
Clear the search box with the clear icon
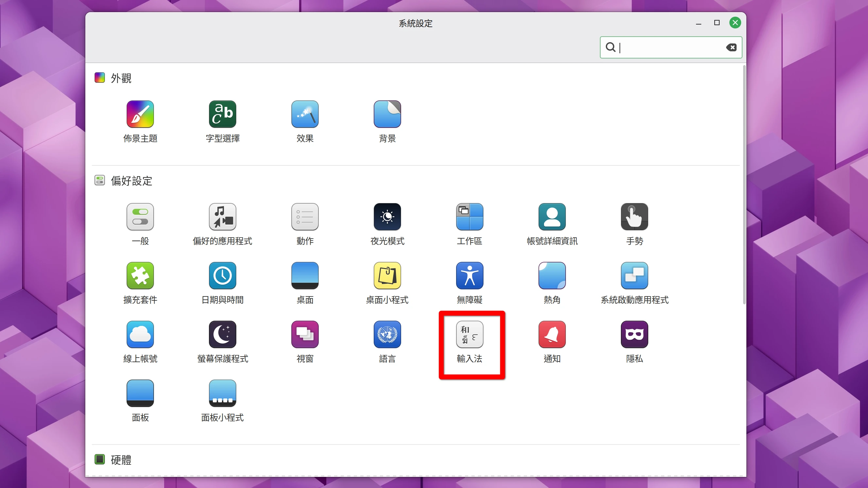(x=731, y=47)
